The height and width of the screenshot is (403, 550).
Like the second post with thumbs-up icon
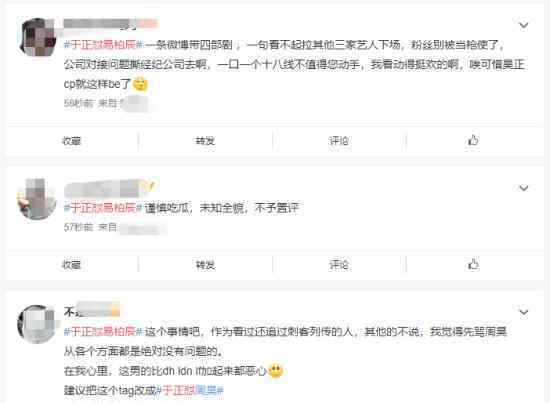[473, 264]
